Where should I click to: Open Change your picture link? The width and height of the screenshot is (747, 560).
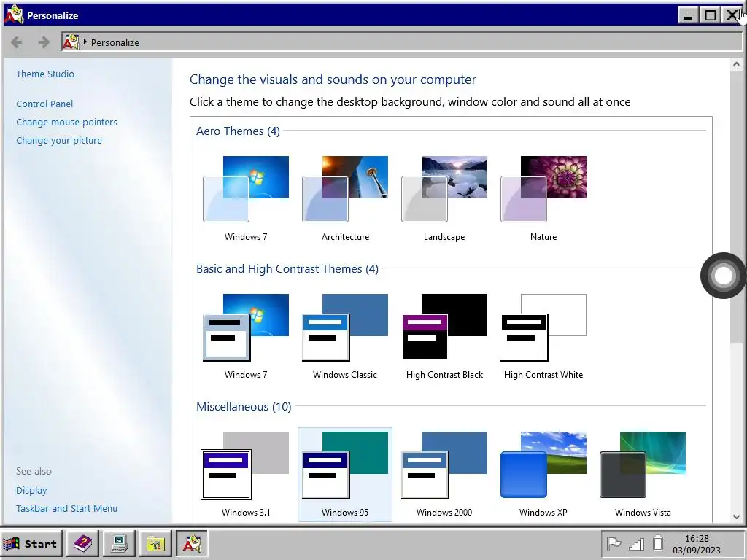coord(59,141)
